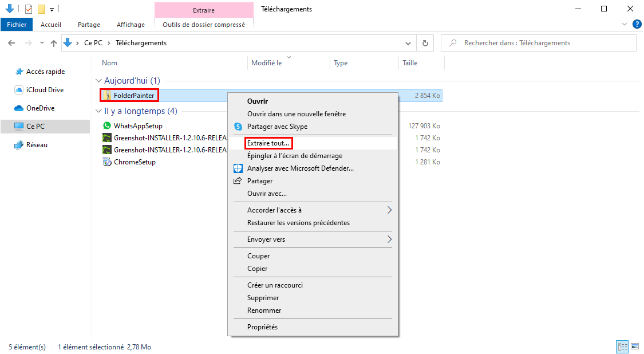The image size is (644, 354).
Task: Select the WhatsAppSetup file
Action: tap(138, 126)
